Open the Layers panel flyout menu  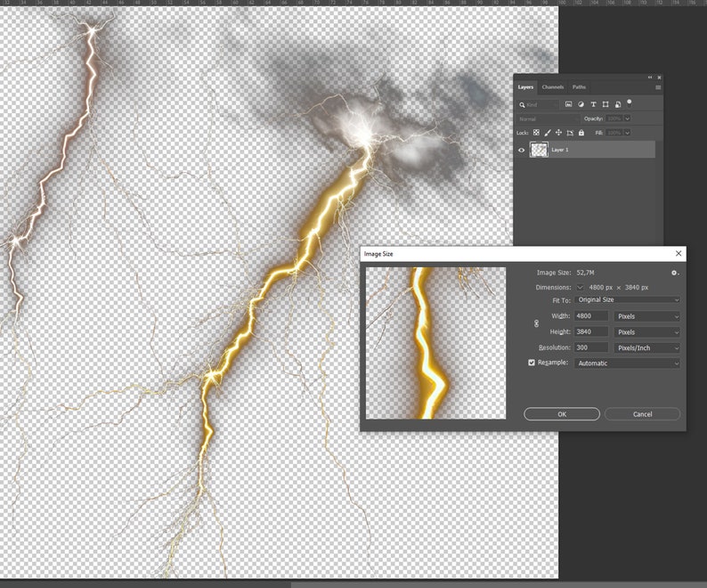658,87
